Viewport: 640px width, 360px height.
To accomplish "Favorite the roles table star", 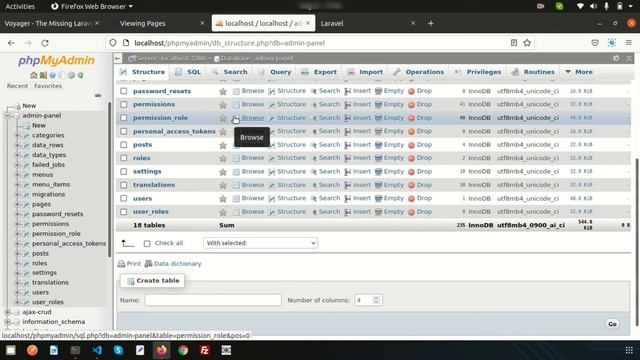I will click(x=223, y=158).
